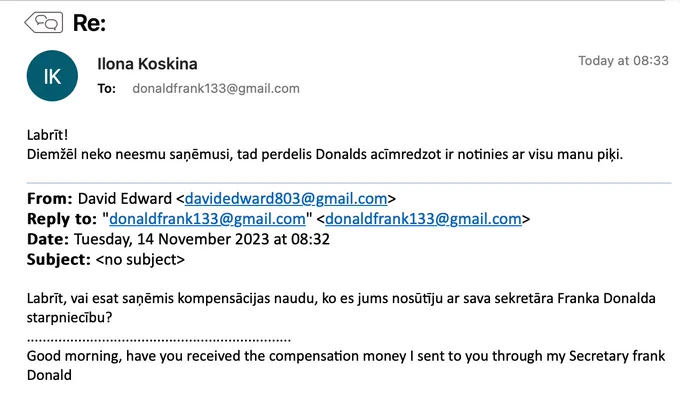
Task: Click the dotted separator line
Action: point(159,340)
